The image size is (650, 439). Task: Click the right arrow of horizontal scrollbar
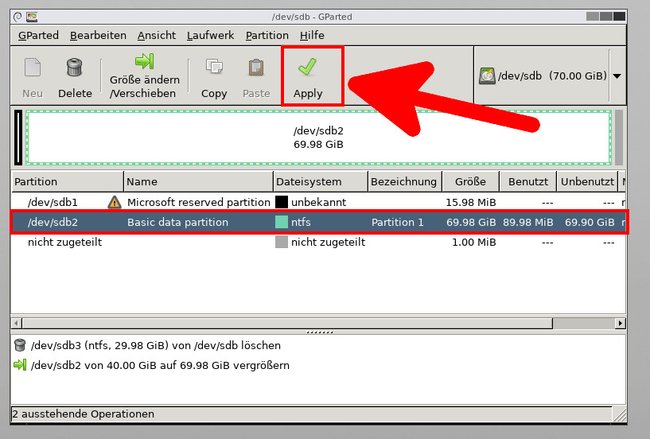(x=620, y=323)
